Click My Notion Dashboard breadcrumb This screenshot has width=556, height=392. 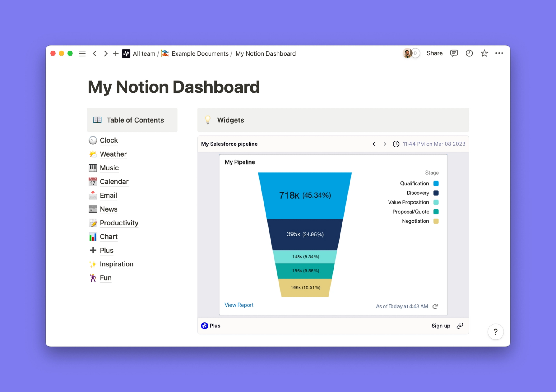[x=266, y=53]
